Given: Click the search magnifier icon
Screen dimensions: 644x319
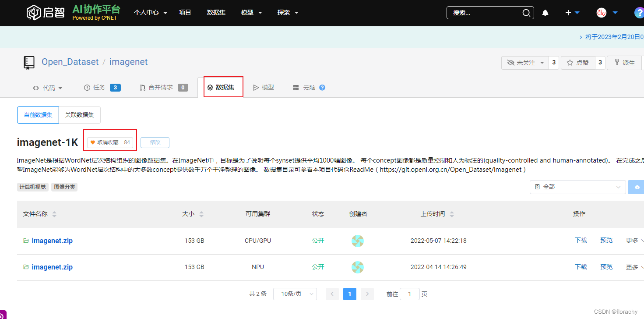Looking at the screenshot, I should [x=526, y=13].
